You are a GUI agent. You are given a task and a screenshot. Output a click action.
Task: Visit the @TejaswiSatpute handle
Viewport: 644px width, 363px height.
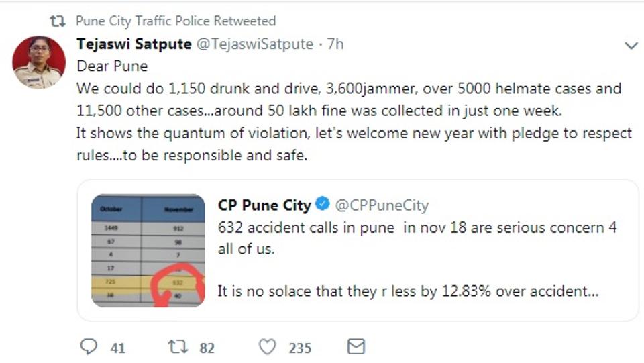254,44
